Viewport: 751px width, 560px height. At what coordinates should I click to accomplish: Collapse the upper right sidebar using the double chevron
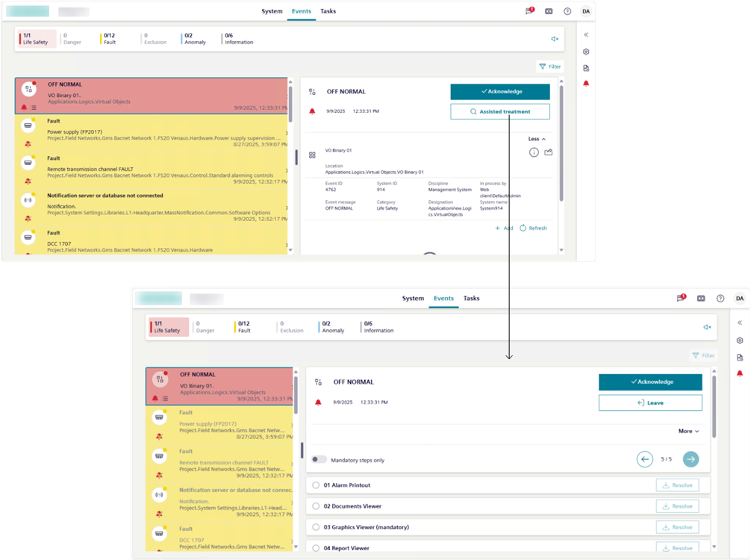pyautogui.click(x=586, y=34)
